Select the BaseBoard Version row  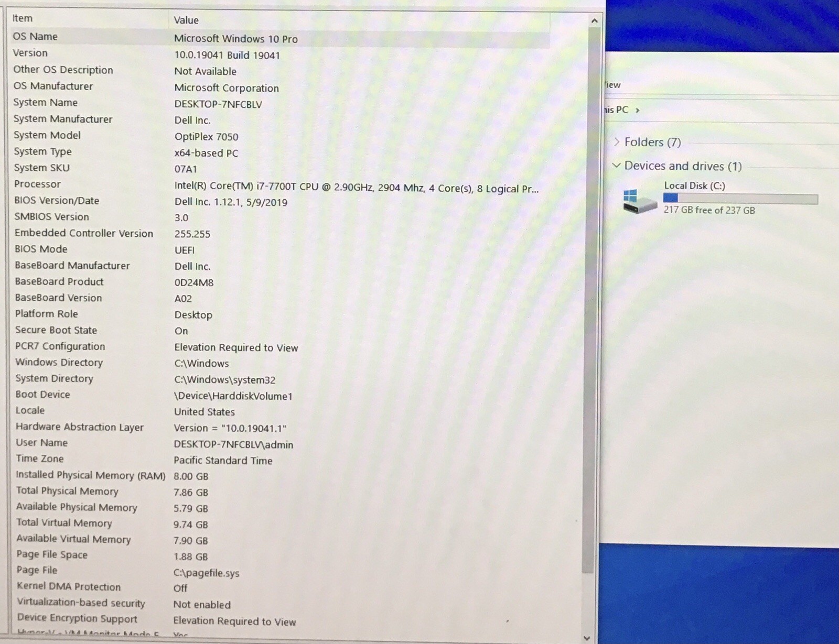point(281,298)
